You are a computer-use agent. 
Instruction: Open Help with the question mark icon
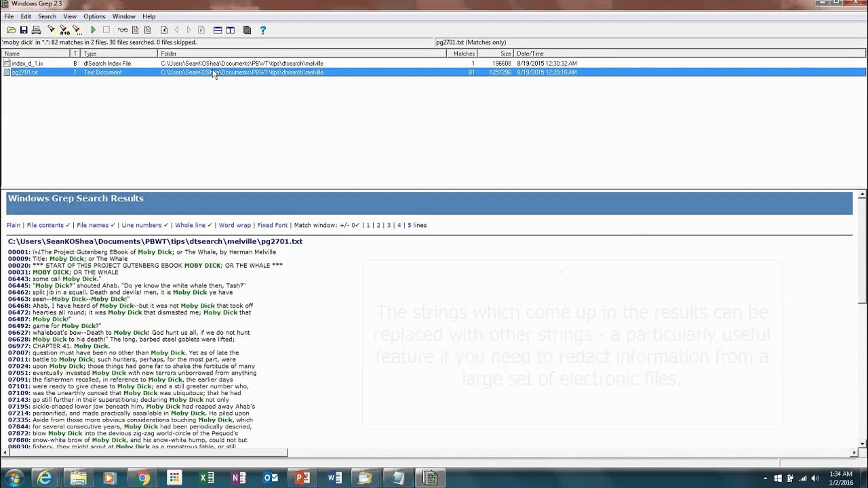point(263,30)
